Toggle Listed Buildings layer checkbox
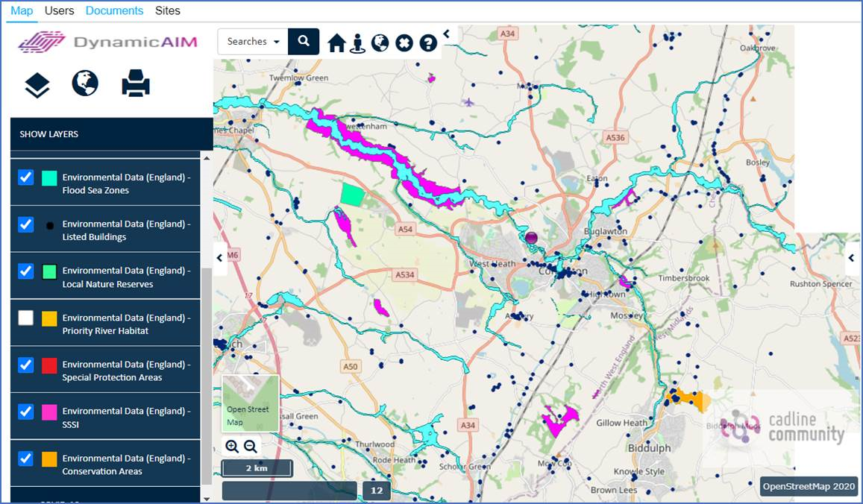 point(26,224)
